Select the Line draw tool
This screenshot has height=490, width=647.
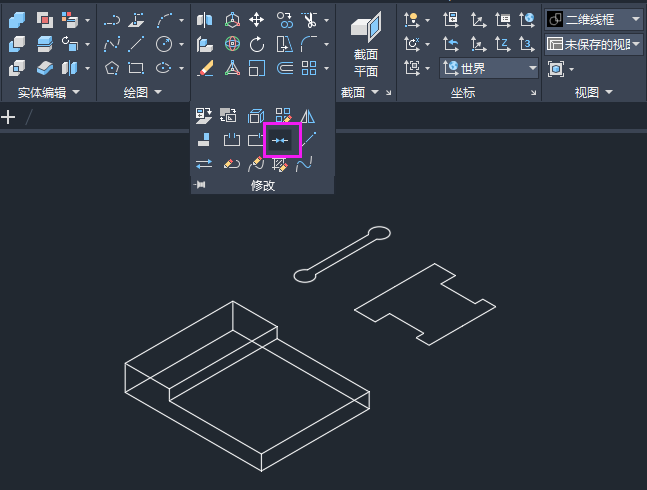click(x=137, y=43)
